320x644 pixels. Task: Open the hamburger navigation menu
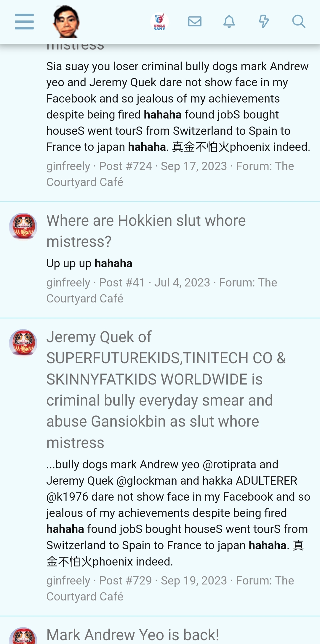tap(24, 22)
